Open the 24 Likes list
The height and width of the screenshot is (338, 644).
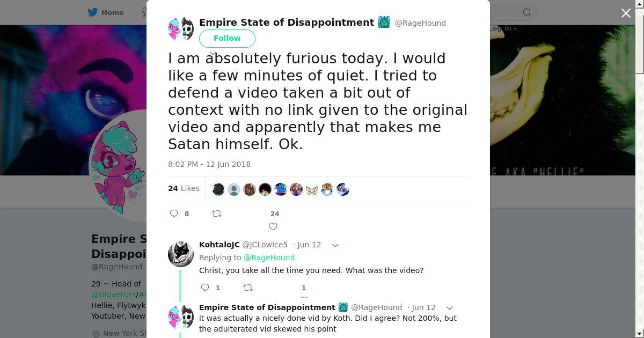tap(184, 188)
